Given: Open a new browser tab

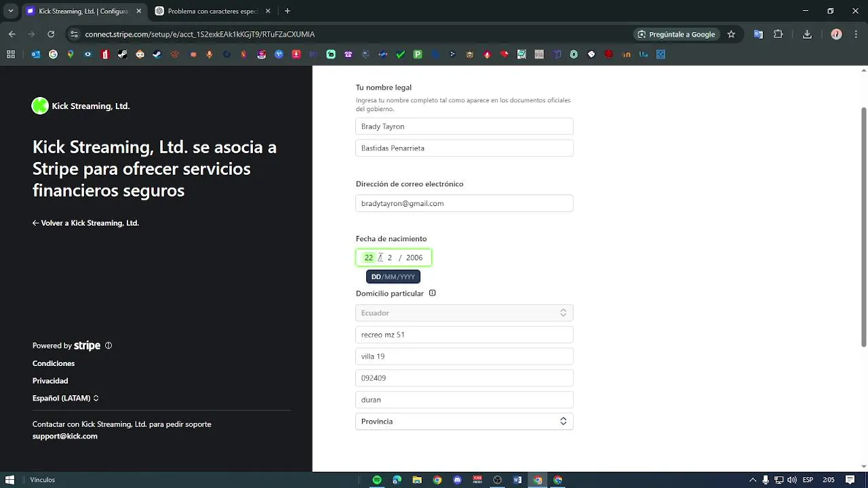Looking at the screenshot, I should (x=288, y=11).
